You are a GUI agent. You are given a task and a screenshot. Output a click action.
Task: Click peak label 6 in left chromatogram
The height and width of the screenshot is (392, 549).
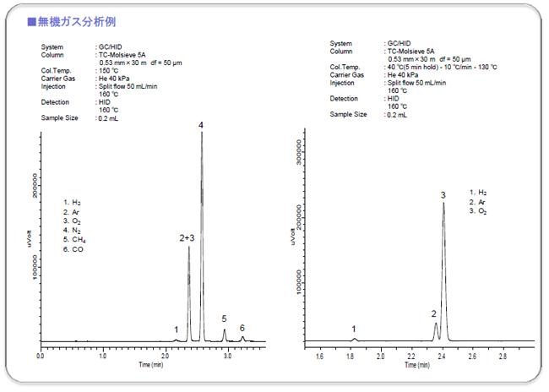pyautogui.click(x=242, y=328)
